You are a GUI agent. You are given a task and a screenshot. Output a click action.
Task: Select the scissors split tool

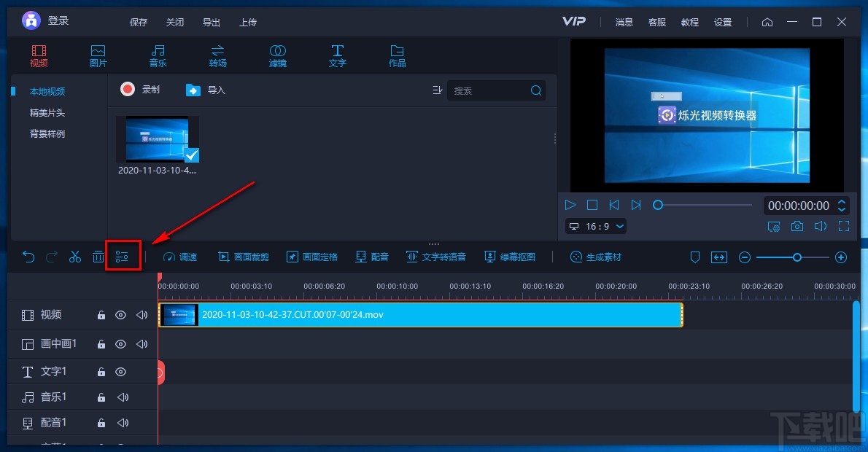(74, 257)
